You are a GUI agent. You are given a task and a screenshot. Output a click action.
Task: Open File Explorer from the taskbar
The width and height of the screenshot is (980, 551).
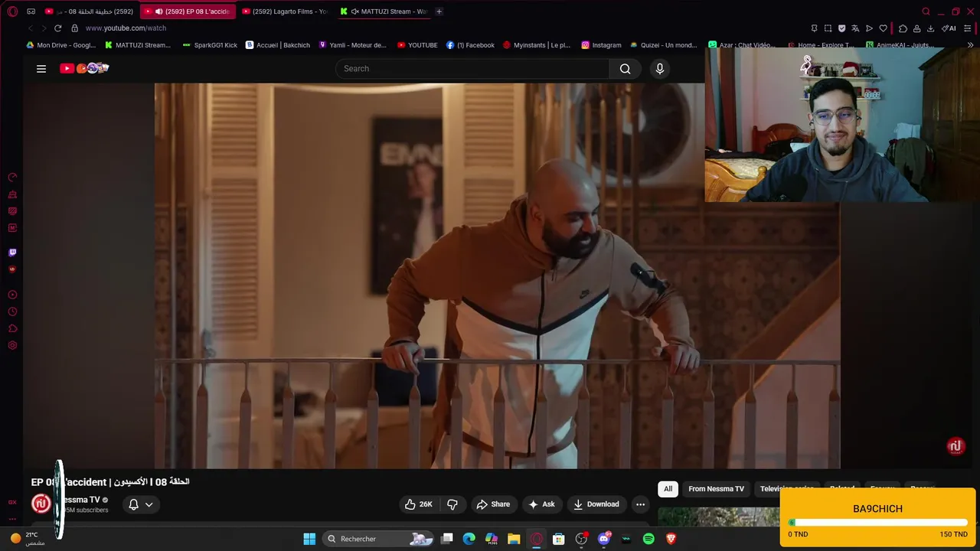tap(514, 539)
